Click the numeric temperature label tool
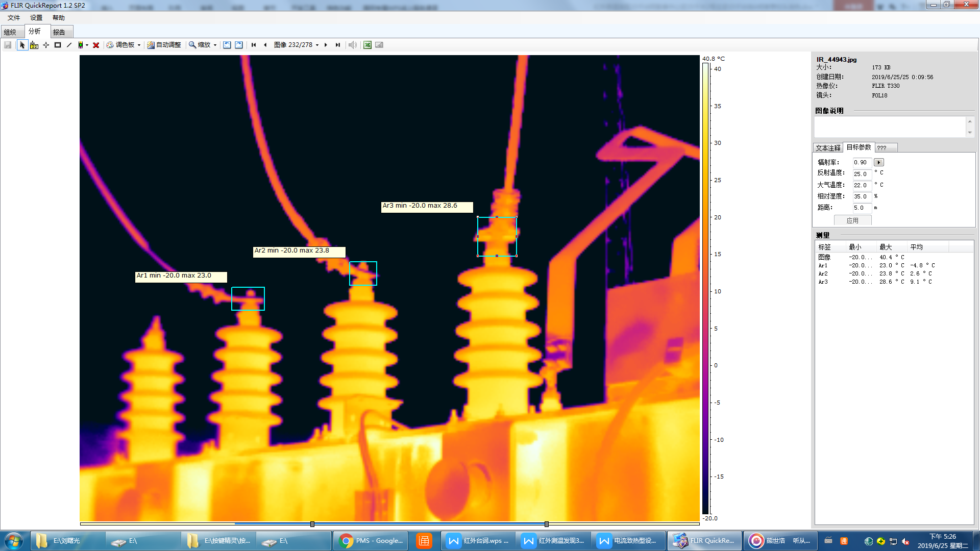 click(34, 45)
